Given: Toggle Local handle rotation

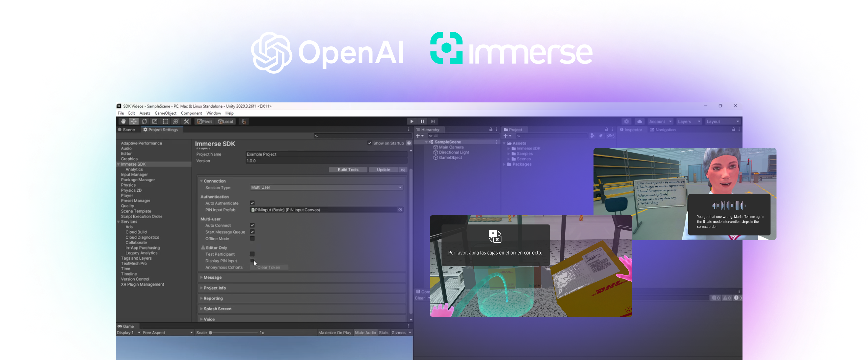Looking at the screenshot, I should [225, 121].
